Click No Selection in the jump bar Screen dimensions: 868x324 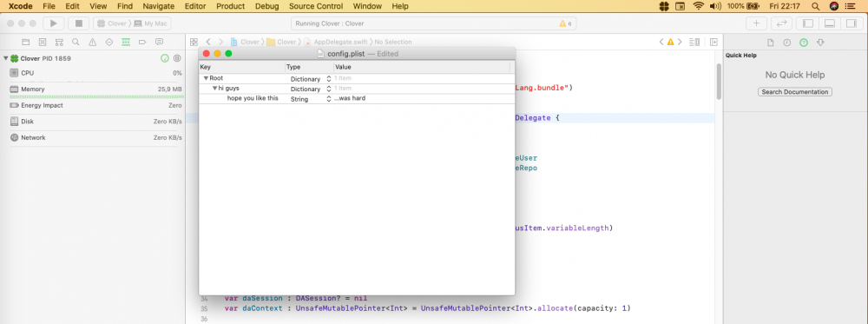393,42
